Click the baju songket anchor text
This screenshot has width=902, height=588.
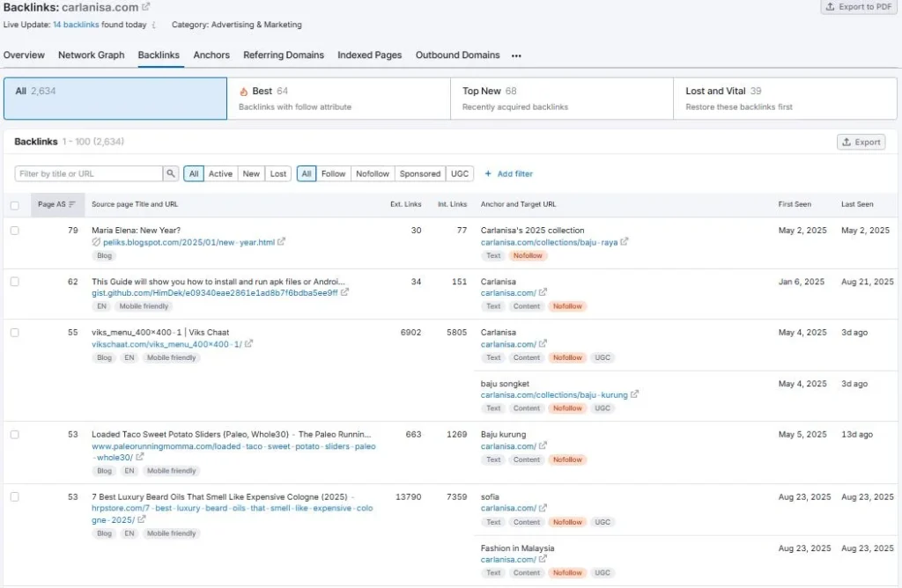pos(505,384)
